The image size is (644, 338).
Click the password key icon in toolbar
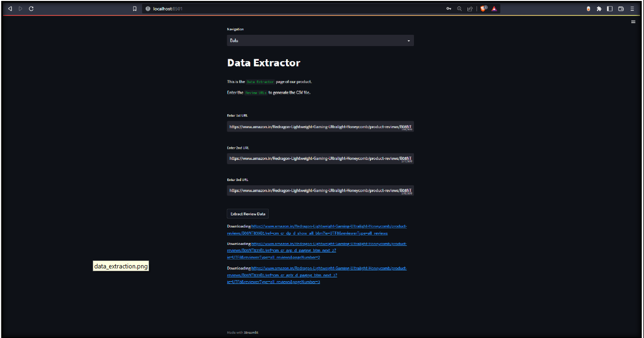click(x=448, y=8)
